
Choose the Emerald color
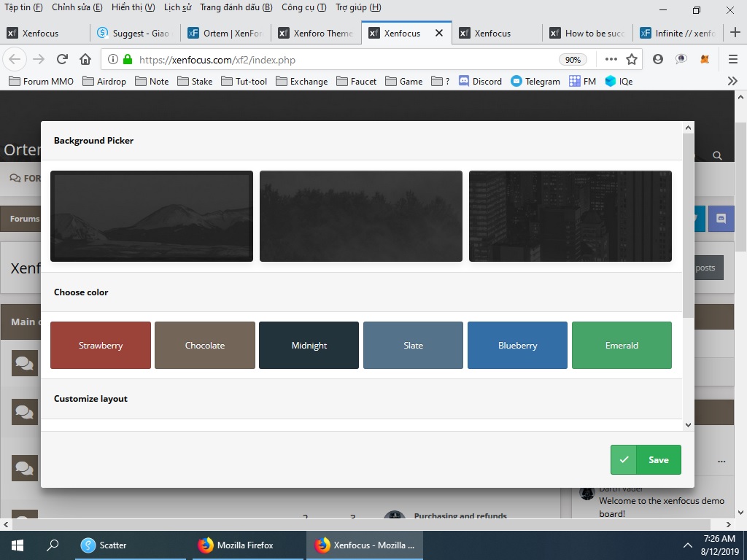pyautogui.click(x=622, y=345)
